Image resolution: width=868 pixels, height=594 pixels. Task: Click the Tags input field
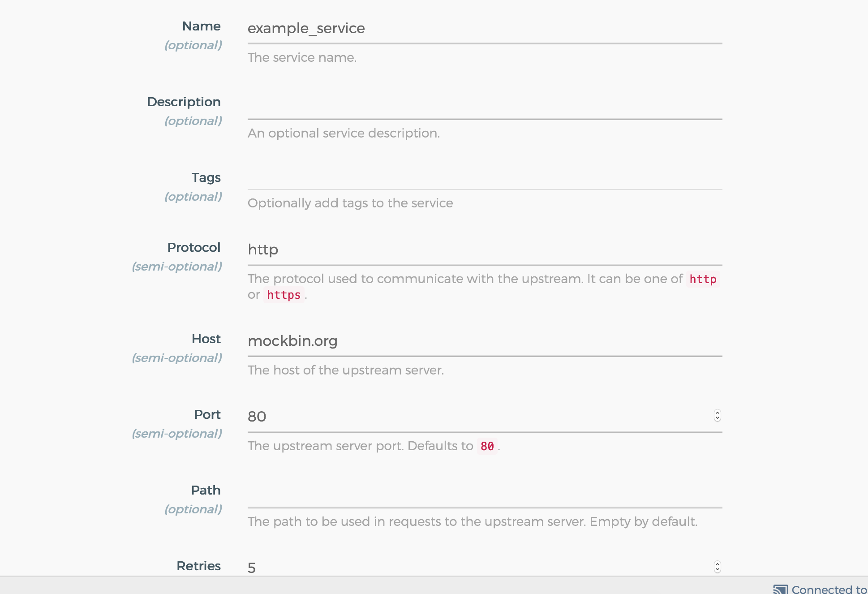coord(485,177)
